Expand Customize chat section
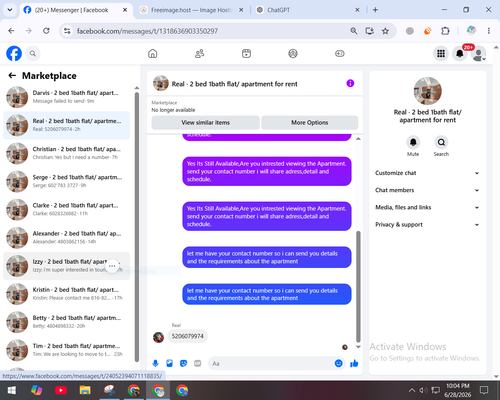Viewport: 500px width, 400px height. pos(427,173)
